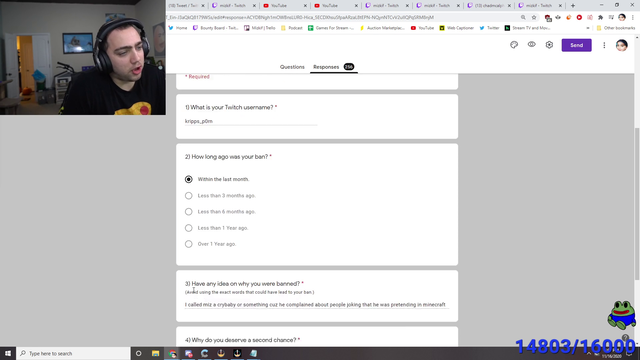Open the Chrome extensions puzzle icon
The height and width of the screenshot is (360, 640).
(600, 18)
